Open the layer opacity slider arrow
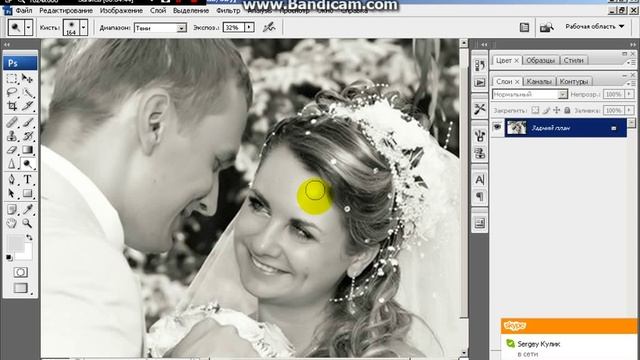 pyautogui.click(x=629, y=94)
